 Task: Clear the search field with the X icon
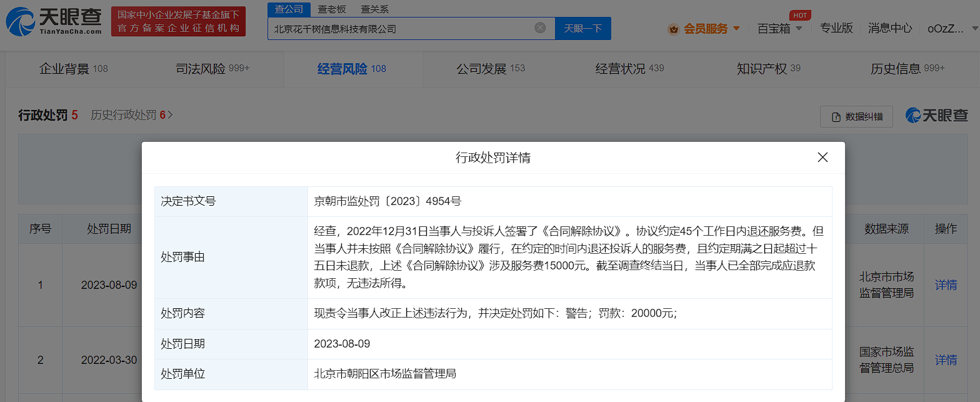[540, 28]
